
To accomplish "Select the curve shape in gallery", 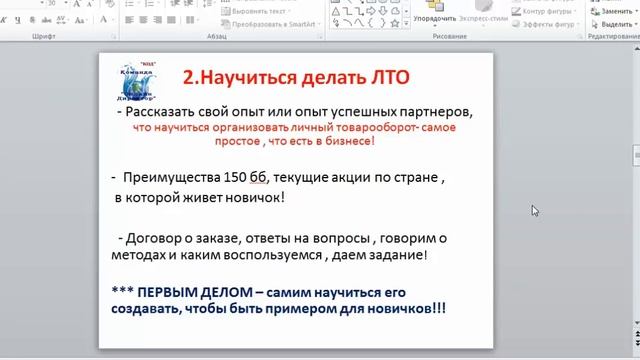I will (x=359, y=23).
